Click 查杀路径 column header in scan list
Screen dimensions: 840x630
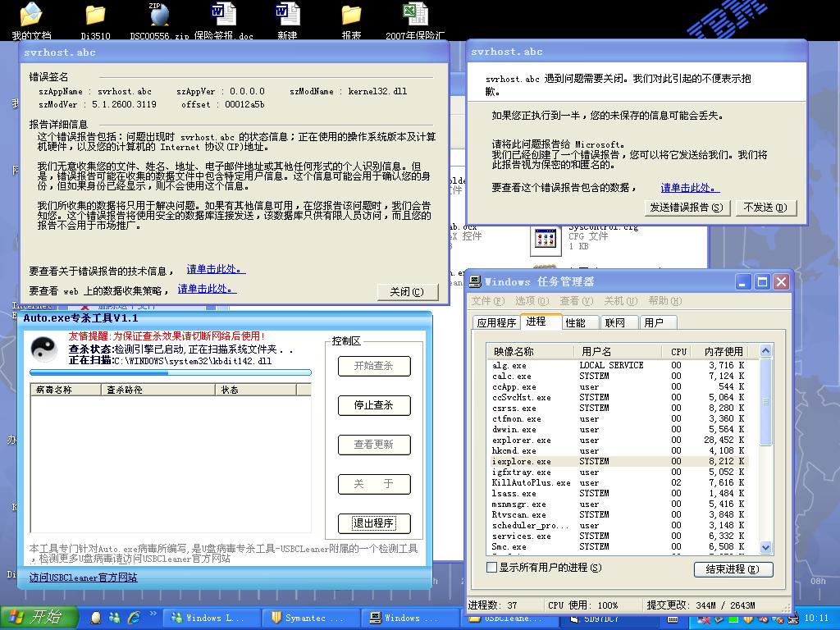[x=158, y=390]
